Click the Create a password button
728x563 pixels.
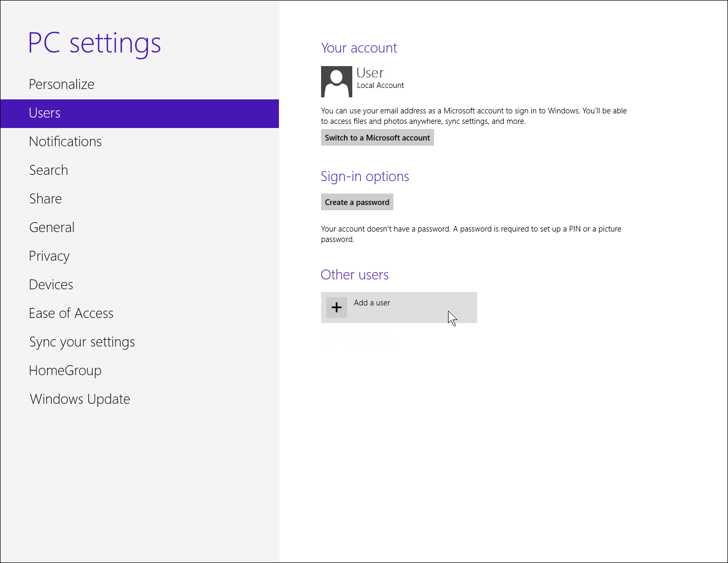tap(357, 202)
